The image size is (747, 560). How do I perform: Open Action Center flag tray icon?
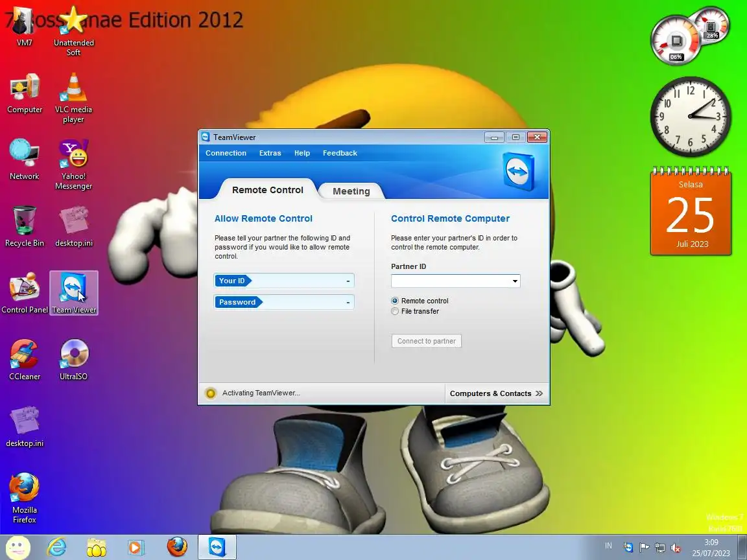coord(644,547)
